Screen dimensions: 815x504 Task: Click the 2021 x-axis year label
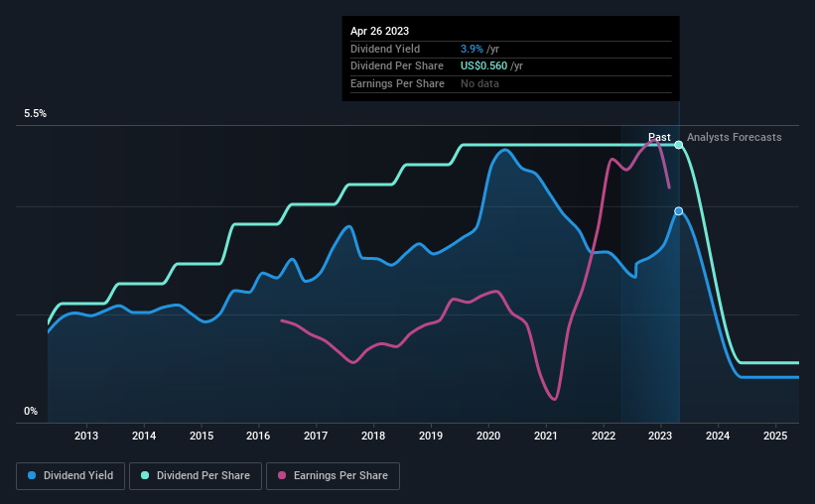[x=546, y=436]
